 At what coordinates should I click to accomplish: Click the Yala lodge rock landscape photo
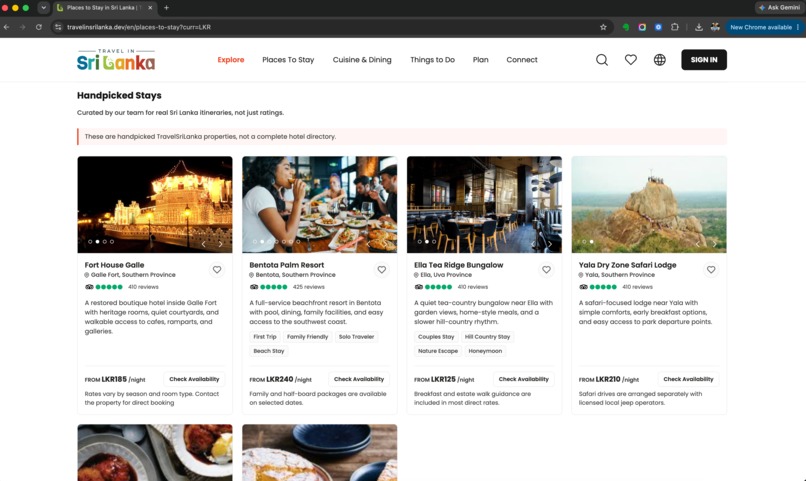(649, 205)
